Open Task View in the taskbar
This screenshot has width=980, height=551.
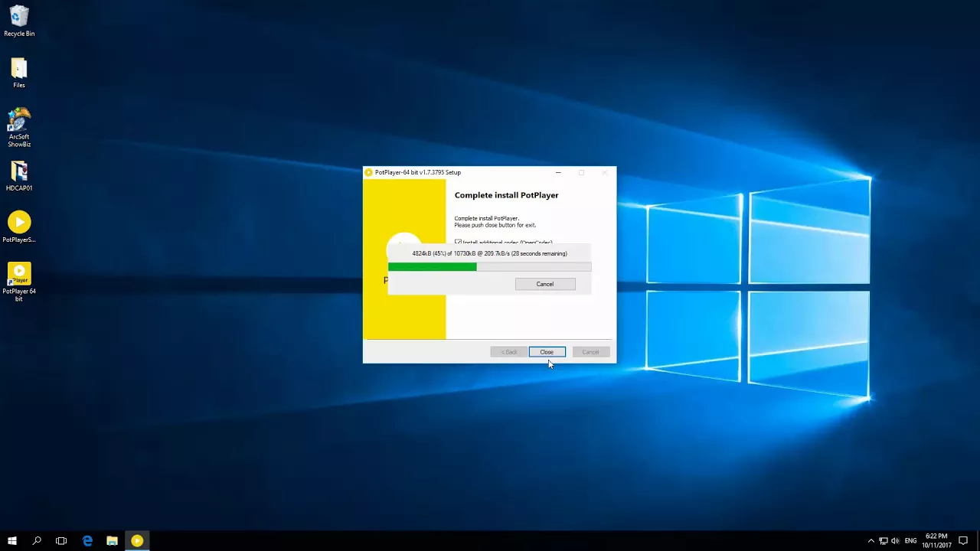point(61,541)
